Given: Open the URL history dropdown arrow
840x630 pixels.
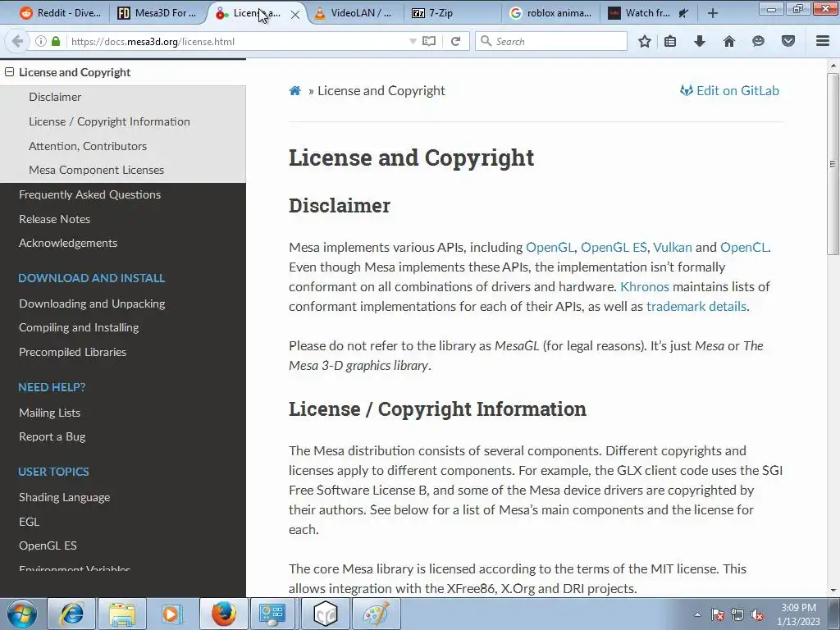Looking at the screenshot, I should 413,41.
